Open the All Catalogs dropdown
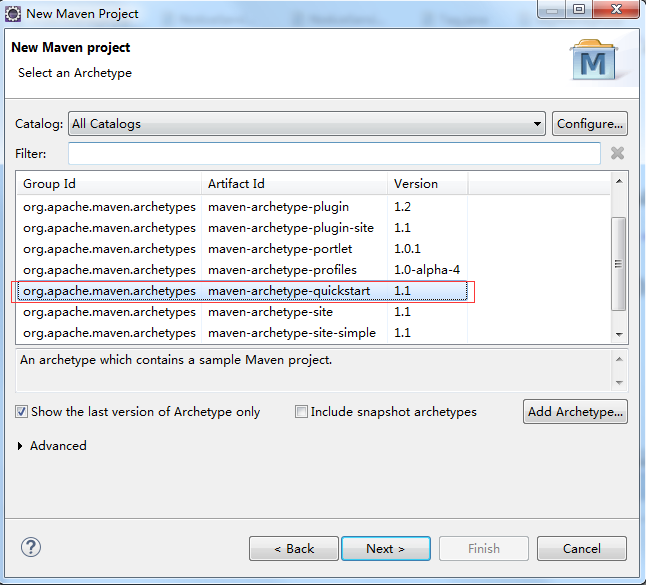Screen dimensions: 646x585 pyautogui.click(x=307, y=124)
